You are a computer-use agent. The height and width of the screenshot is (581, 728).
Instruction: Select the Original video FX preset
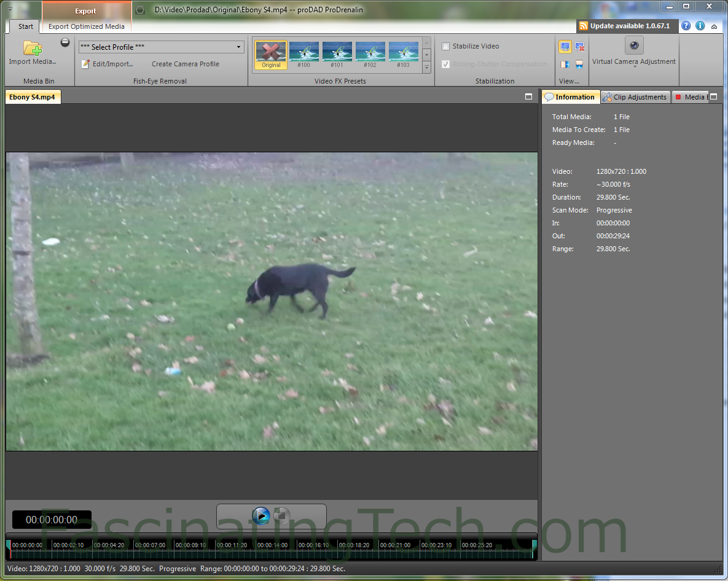click(271, 55)
